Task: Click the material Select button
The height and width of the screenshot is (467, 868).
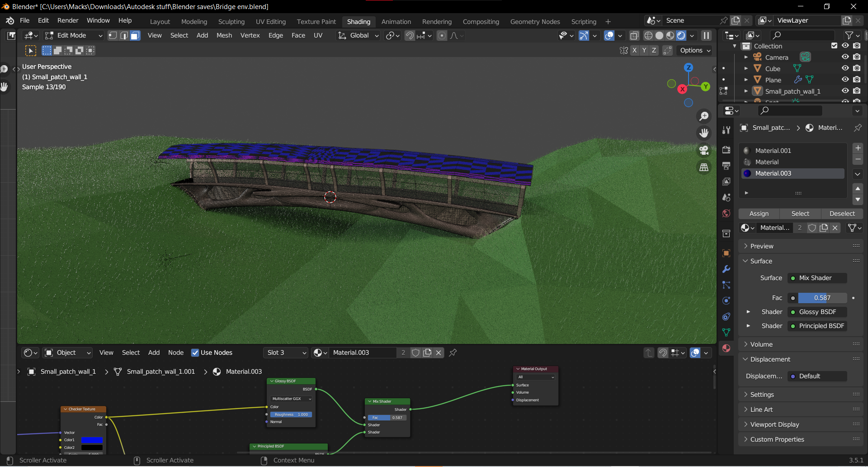Action: click(x=801, y=214)
